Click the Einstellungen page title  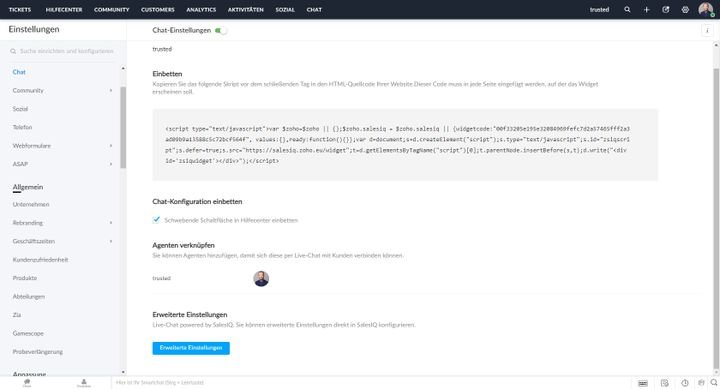point(34,29)
